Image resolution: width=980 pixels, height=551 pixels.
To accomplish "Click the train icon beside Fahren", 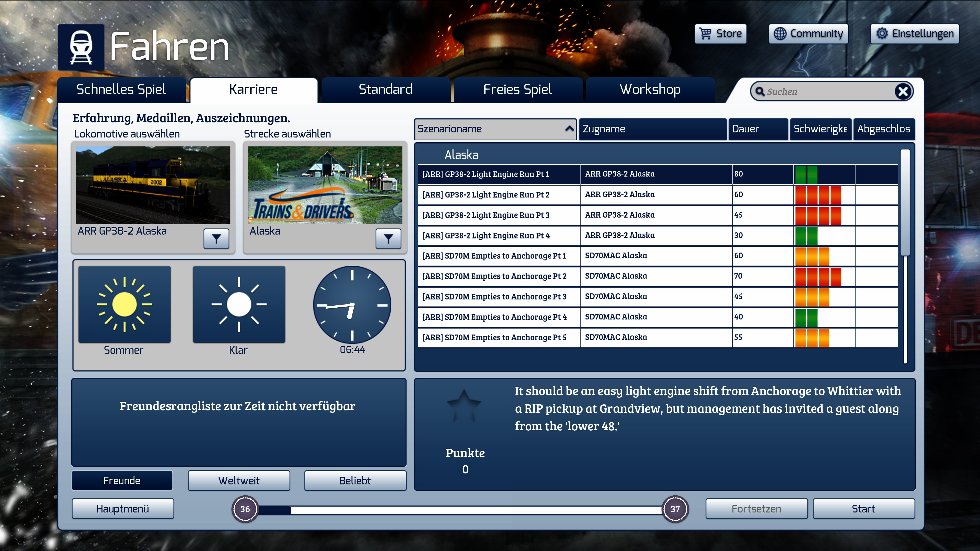I will pyautogui.click(x=81, y=47).
